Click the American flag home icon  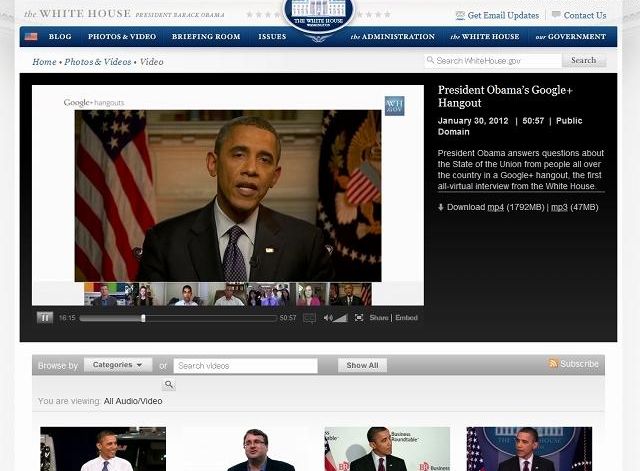(31, 37)
